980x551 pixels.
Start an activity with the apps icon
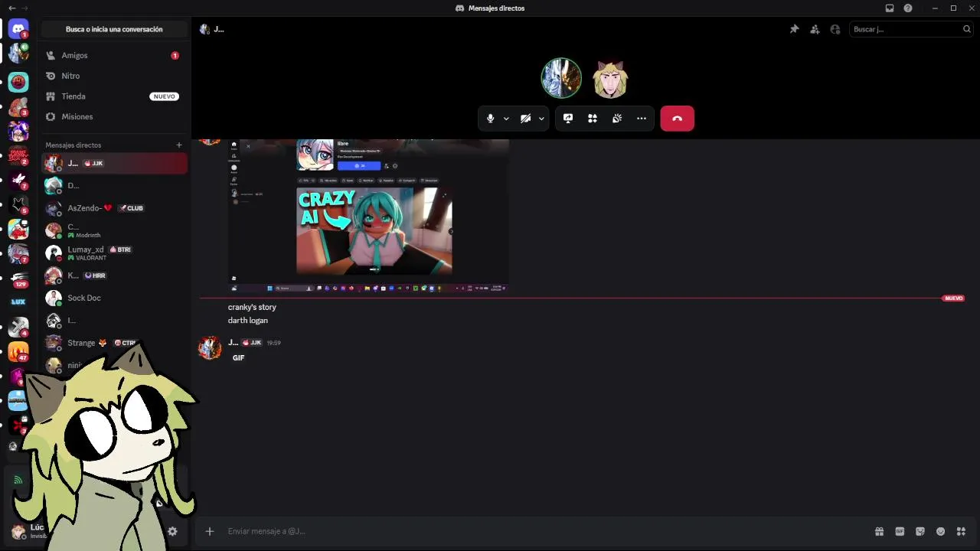click(x=593, y=119)
